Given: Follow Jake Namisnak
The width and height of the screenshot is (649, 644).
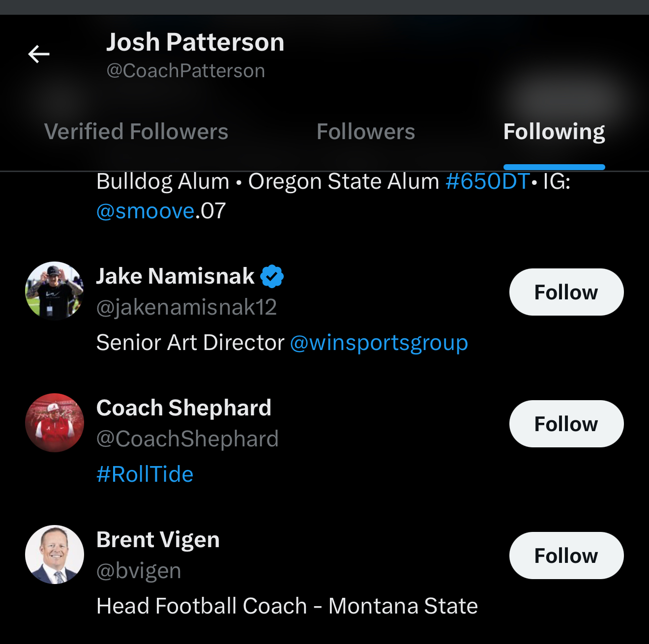Looking at the screenshot, I should (566, 292).
